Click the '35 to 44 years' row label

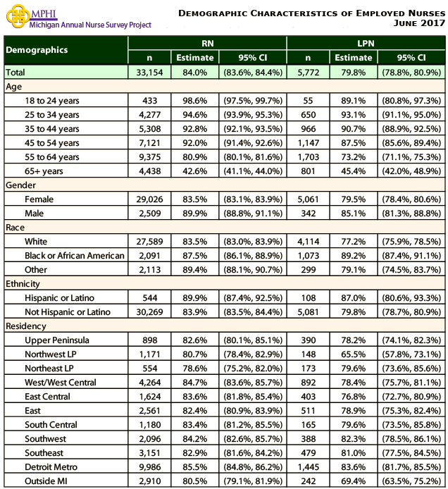pyautogui.click(x=52, y=129)
